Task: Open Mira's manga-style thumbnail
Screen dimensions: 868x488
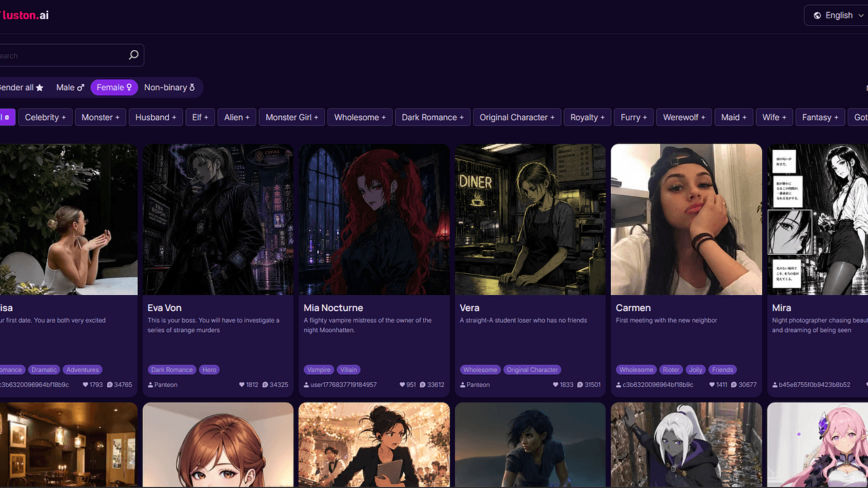Action: click(818, 219)
